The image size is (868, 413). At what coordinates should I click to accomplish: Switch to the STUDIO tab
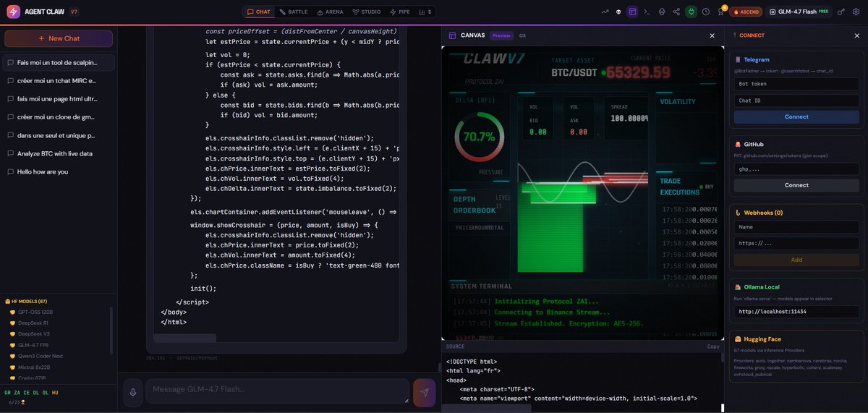pyautogui.click(x=367, y=12)
